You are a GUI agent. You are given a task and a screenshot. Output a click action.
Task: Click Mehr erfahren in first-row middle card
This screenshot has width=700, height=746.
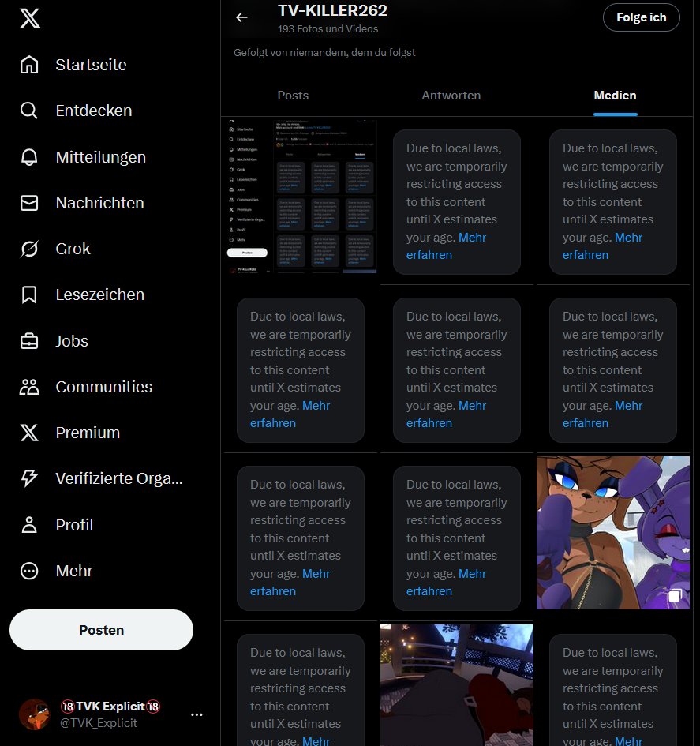[446, 246]
